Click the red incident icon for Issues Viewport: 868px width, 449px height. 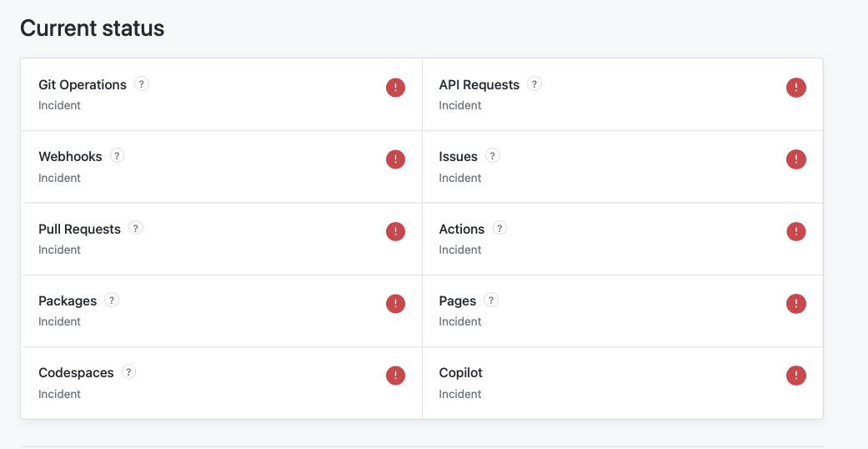pos(796,159)
